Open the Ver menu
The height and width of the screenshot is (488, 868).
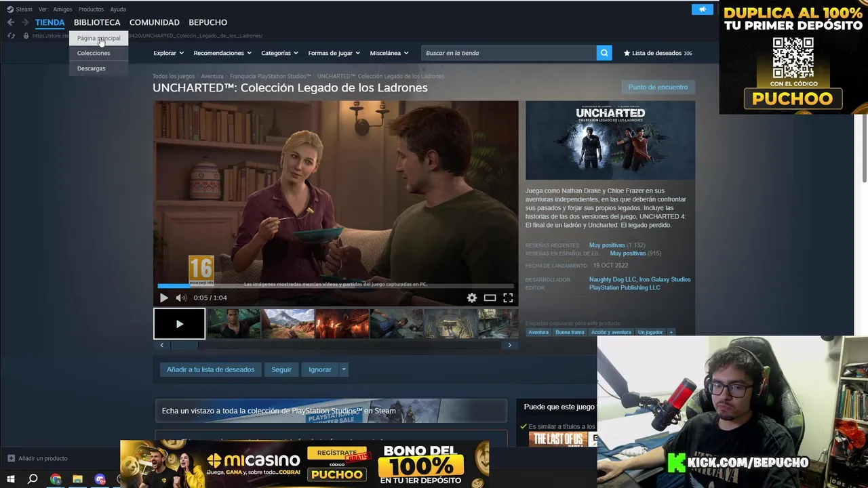(x=43, y=9)
